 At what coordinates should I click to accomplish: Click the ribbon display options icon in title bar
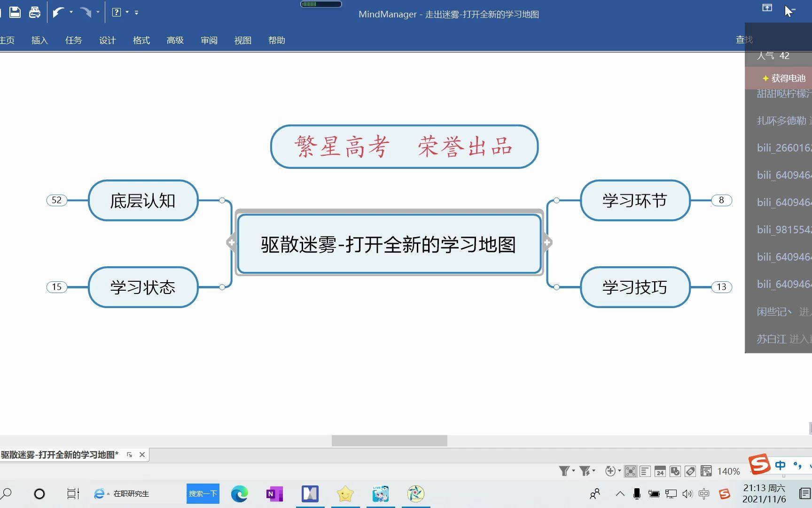[x=767, y=8]
